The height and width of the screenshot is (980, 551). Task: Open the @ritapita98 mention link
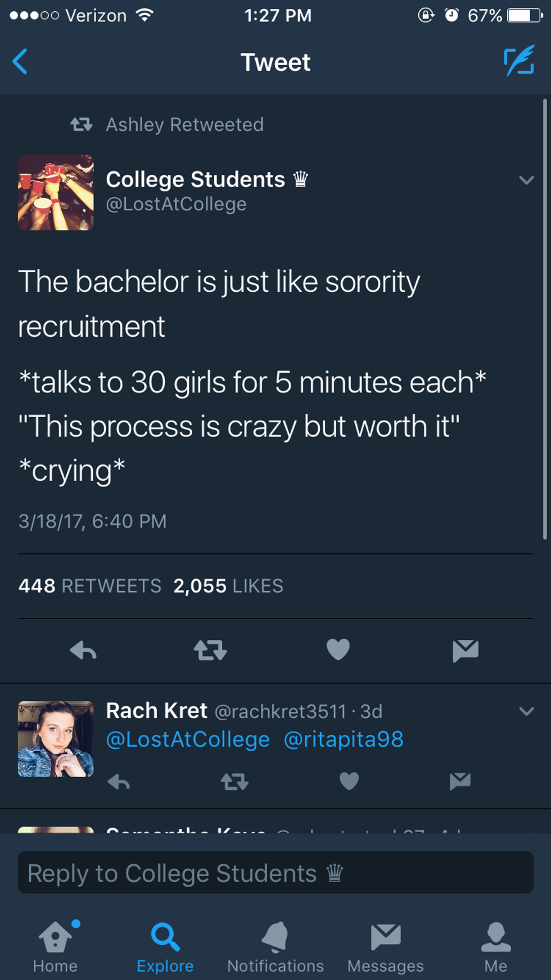coord(344,739)
